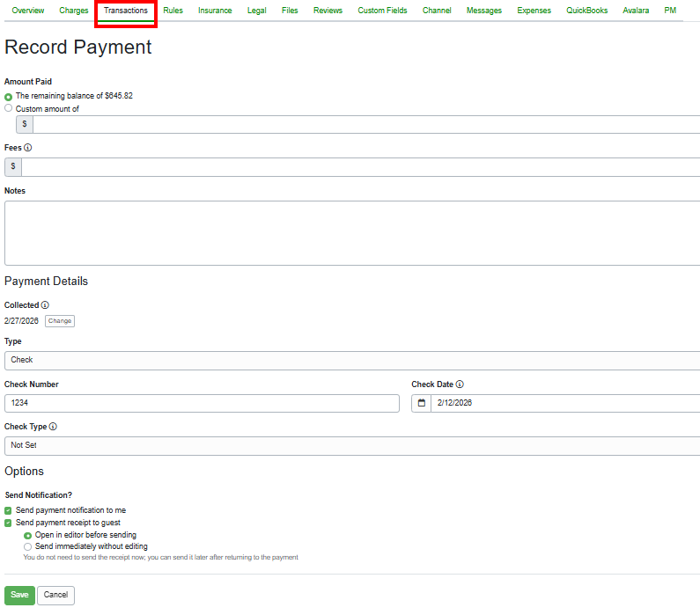Switch to the PM tab
The height and width of the screenshot is (615, 700).
[670, 11]
